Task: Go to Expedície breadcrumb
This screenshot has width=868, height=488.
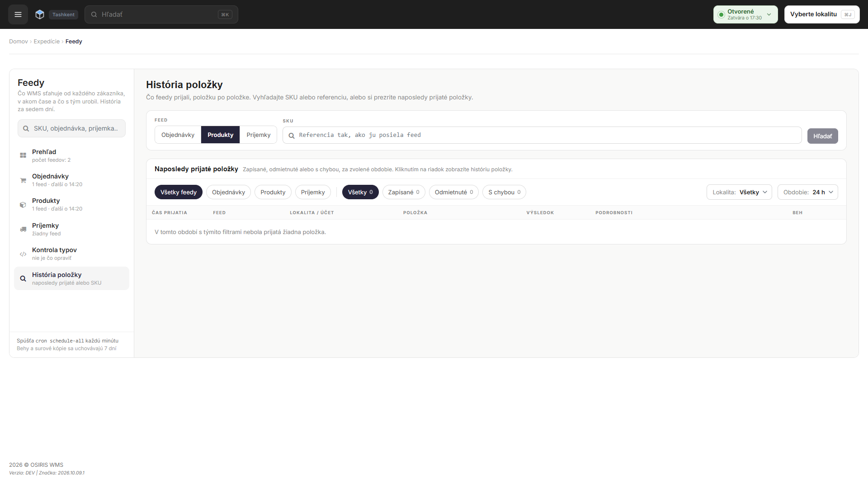Action: 47,42
